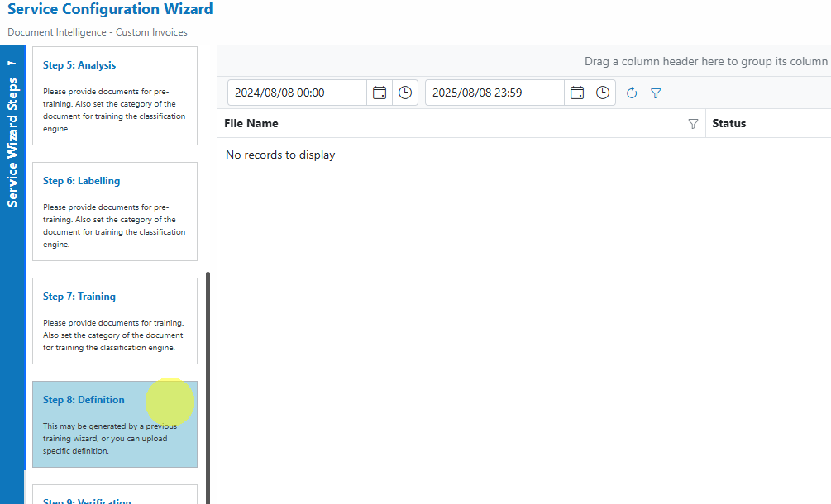The width and height of the screenshot is (831, 504).
Task: Open the end time clock picker
Action: coord(603,93)
